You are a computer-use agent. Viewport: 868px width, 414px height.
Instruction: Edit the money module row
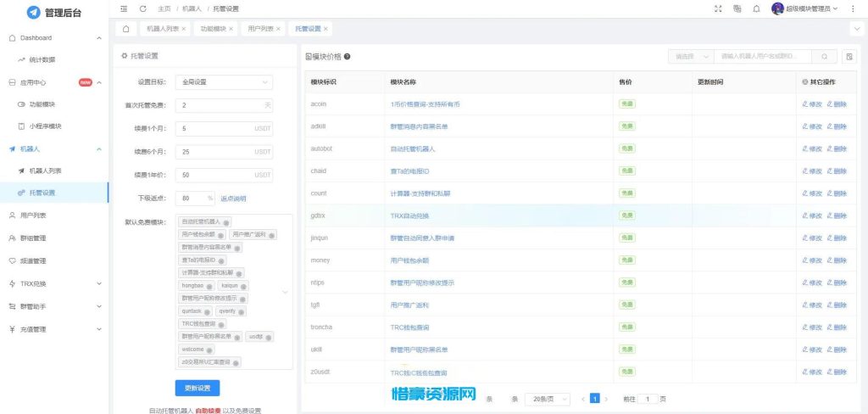pyautogui.click(x=811, y=260)
